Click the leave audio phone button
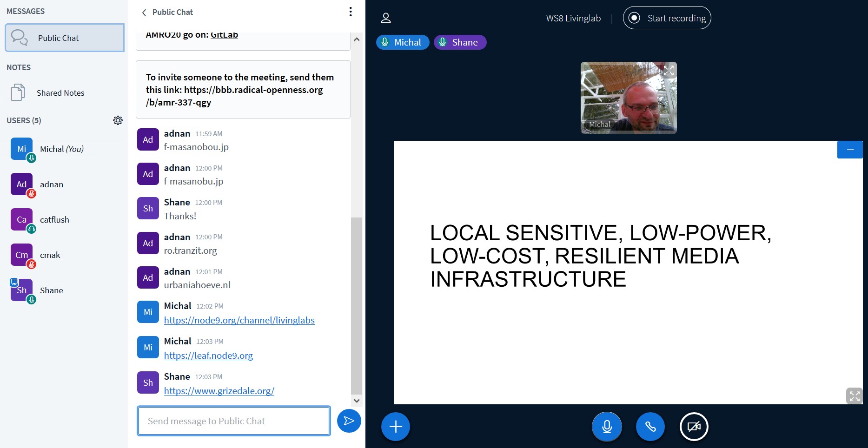868x448 pixels. click(650, 427)
